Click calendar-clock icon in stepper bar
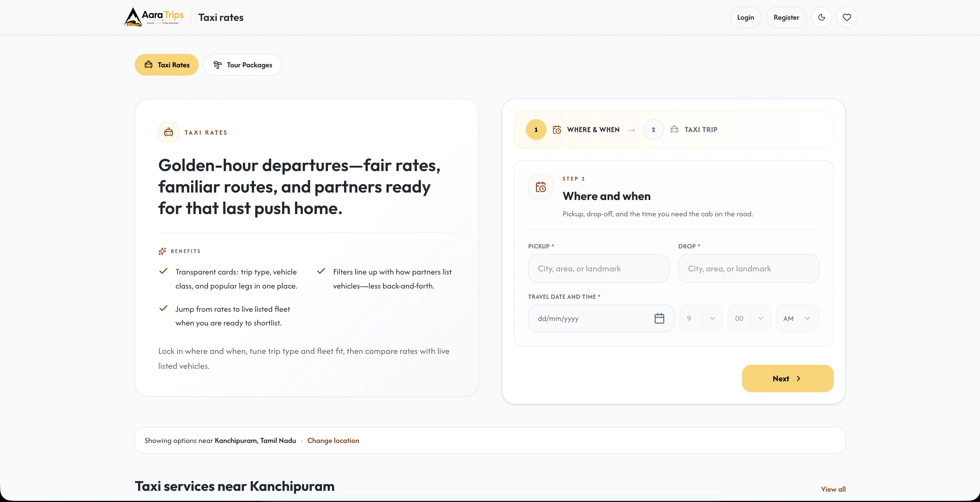 point(557,130)
